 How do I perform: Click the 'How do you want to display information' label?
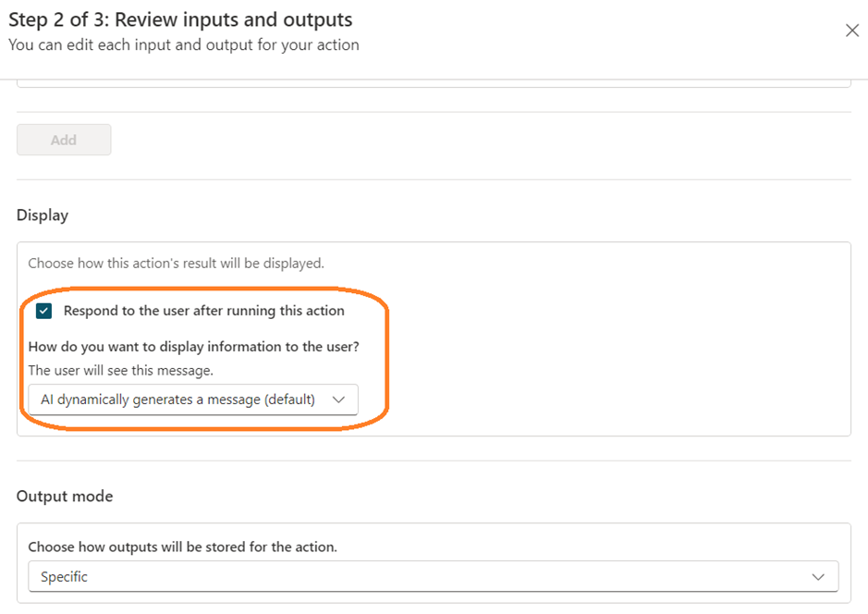pyautogui.click(x=193, y=347)
